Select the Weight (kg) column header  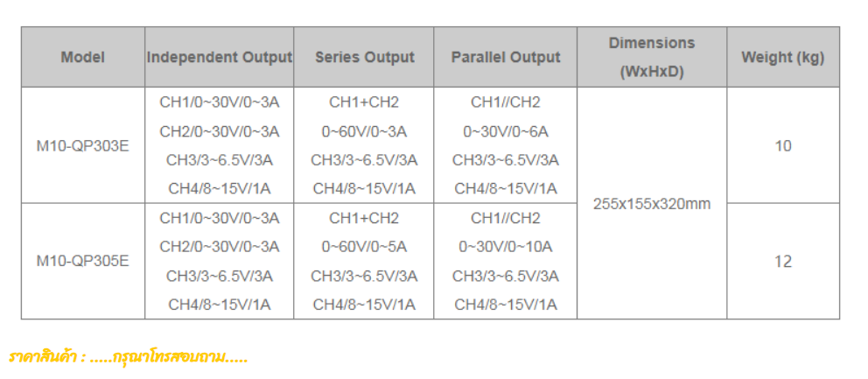782,57
